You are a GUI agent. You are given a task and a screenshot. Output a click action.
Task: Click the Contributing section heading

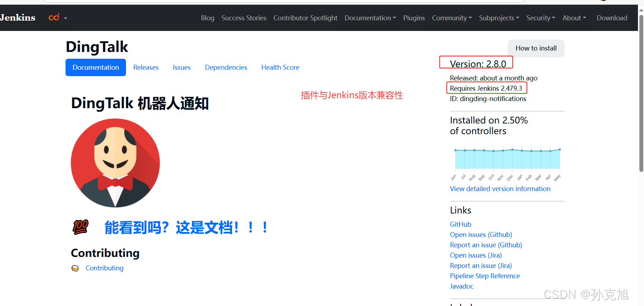pos(105,253)
